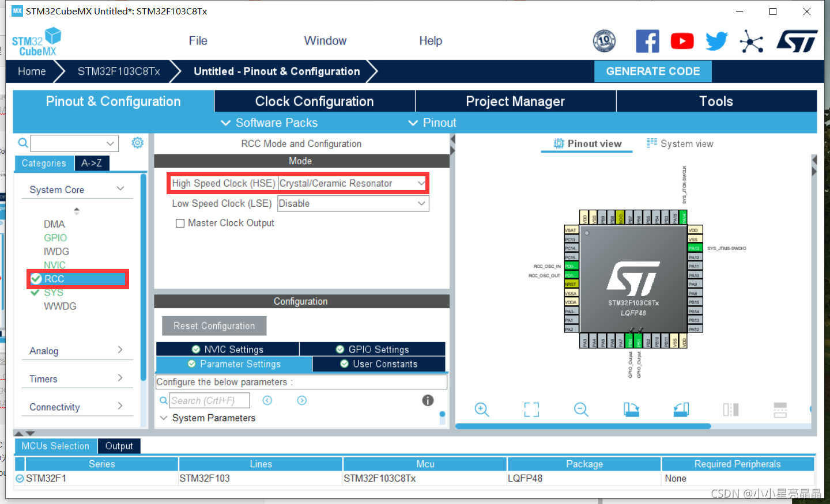Select the STM32F1 row radio indicator
Screen dimensions: 830x504
20,479
